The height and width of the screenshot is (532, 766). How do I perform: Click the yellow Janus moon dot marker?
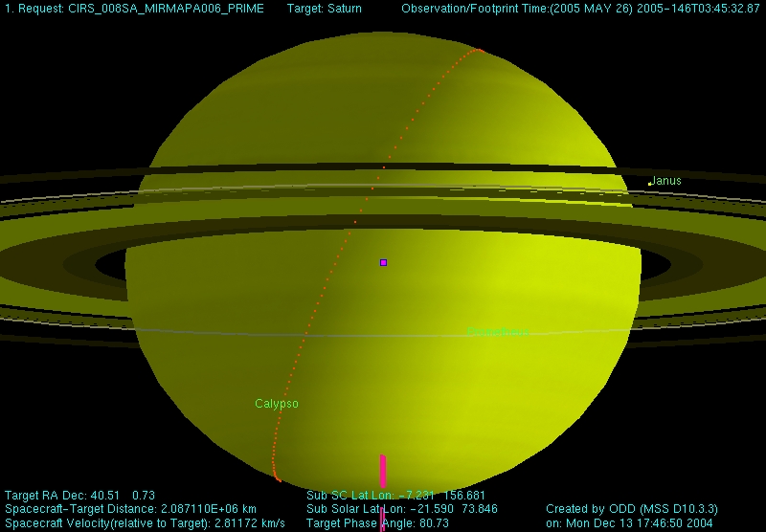point(650,184)
